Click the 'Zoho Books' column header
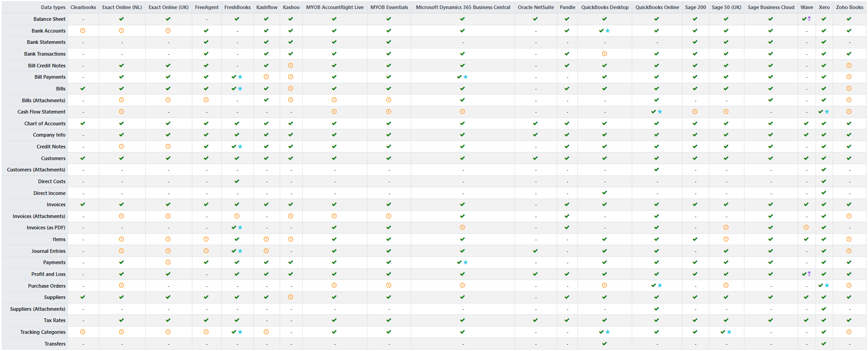 (x=849, y=7)
